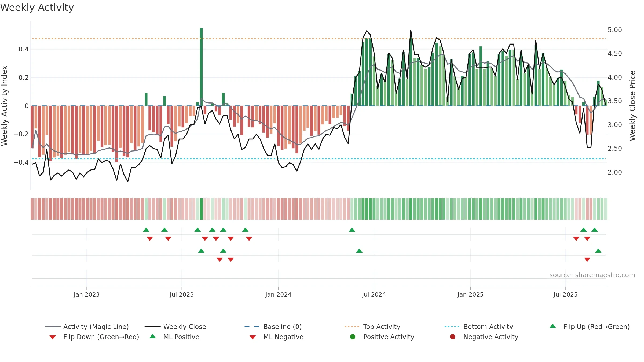Click the 2.00 price axis tick label
This screenshot has width=644, height=362.
click(x=615, y=172)
